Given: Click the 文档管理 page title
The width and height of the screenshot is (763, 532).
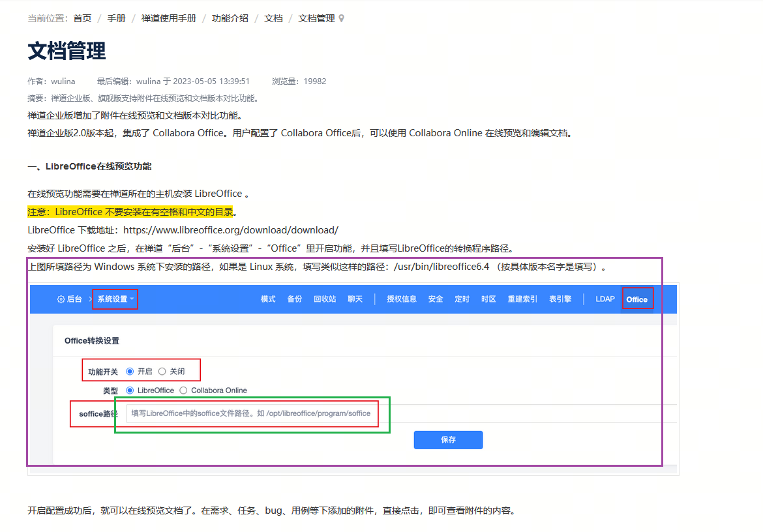Looking at the screenshot, I should 67,51.
